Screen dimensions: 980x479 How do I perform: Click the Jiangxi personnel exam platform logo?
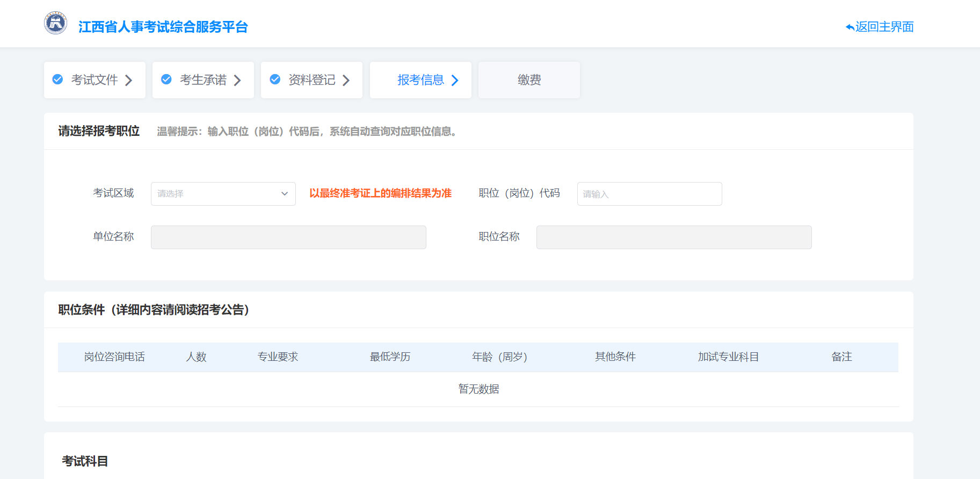[x=55, y=23]
